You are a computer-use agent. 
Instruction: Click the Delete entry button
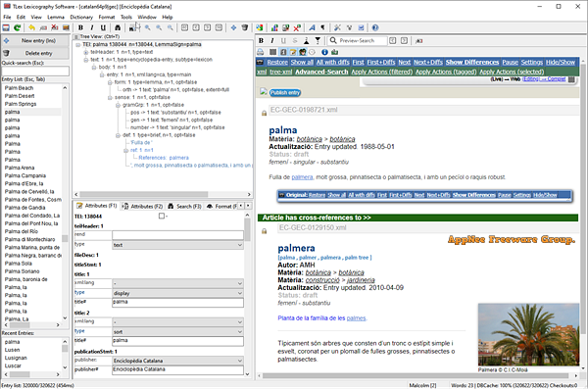(35, 53)
